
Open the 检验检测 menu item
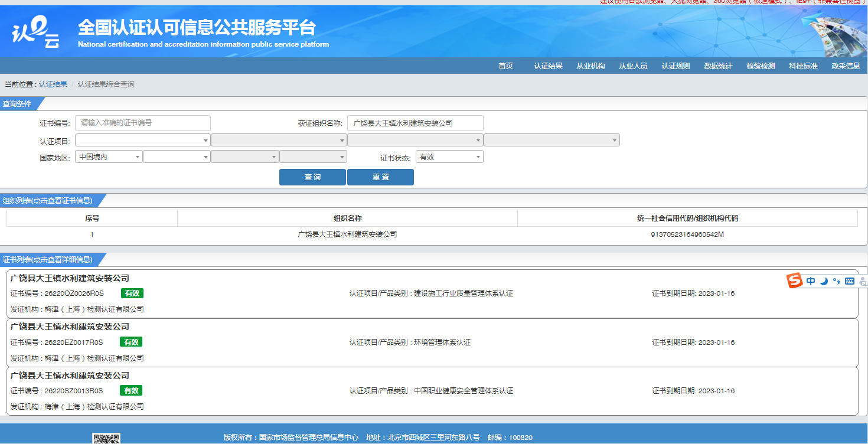click(761, 66)
